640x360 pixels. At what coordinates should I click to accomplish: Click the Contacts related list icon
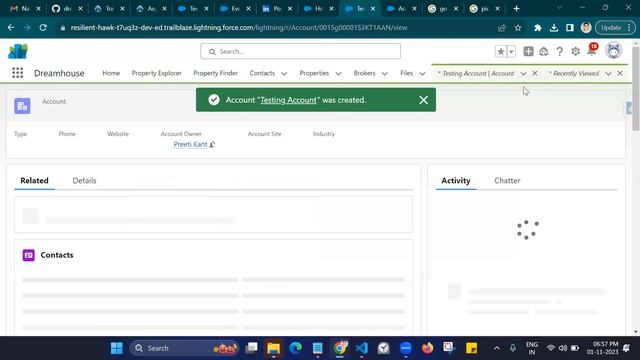pos(29,255)
